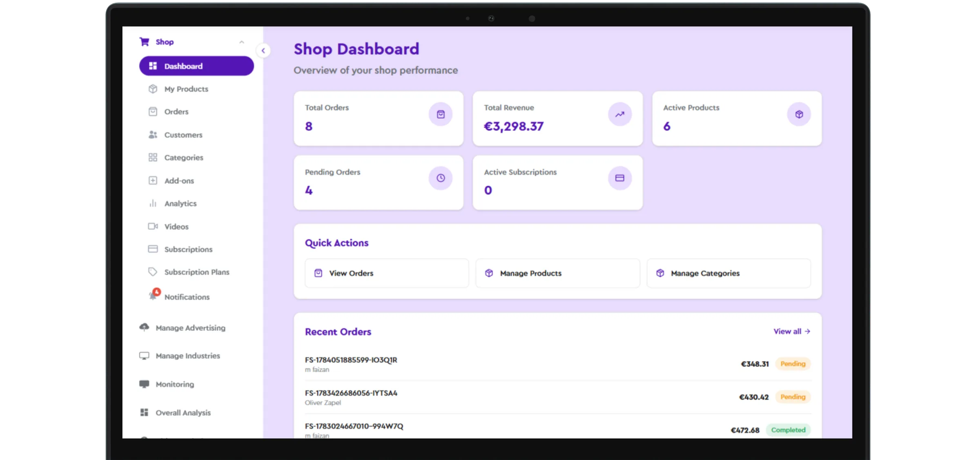Click the Analytics bar chart icon
980x460 pixels.
pos(153,203)
